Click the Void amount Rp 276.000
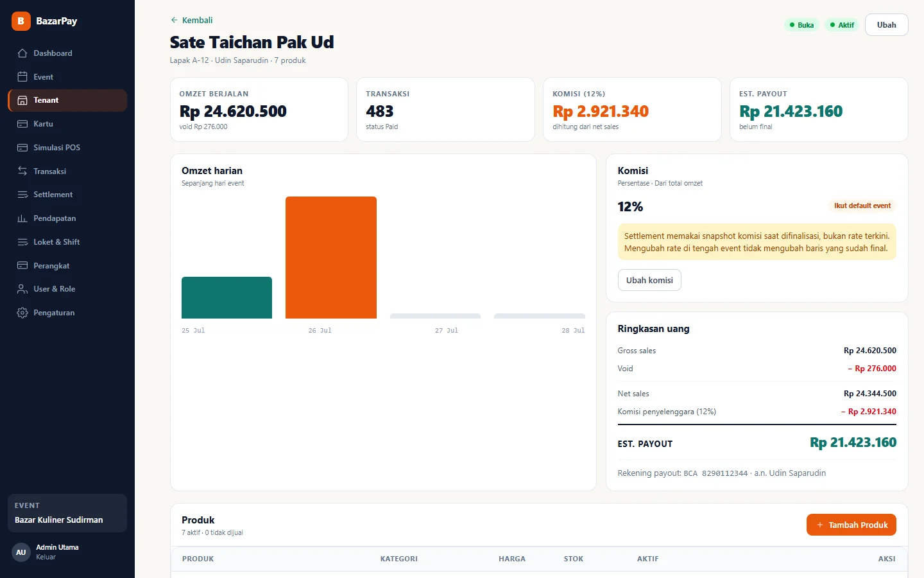Image resolution: width=924 pixels, height=578 pixels. [872, 369]
